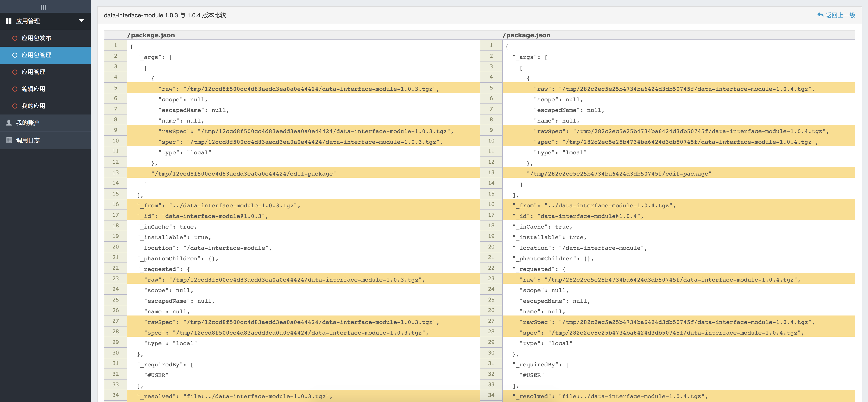Select the 应用包管理 menu item
Screen dimensions: 868x402
pyautogui.click(x=45, y=55)
